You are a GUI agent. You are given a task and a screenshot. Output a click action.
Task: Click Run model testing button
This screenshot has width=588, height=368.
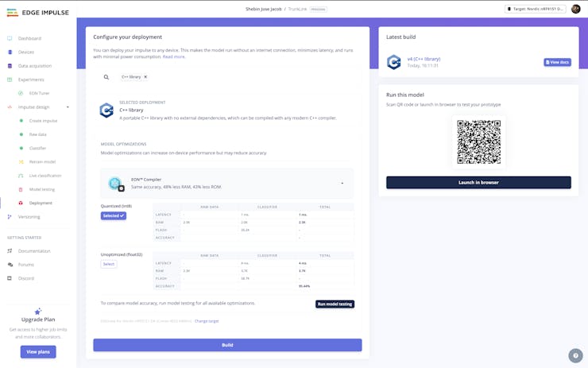point(335,304)
